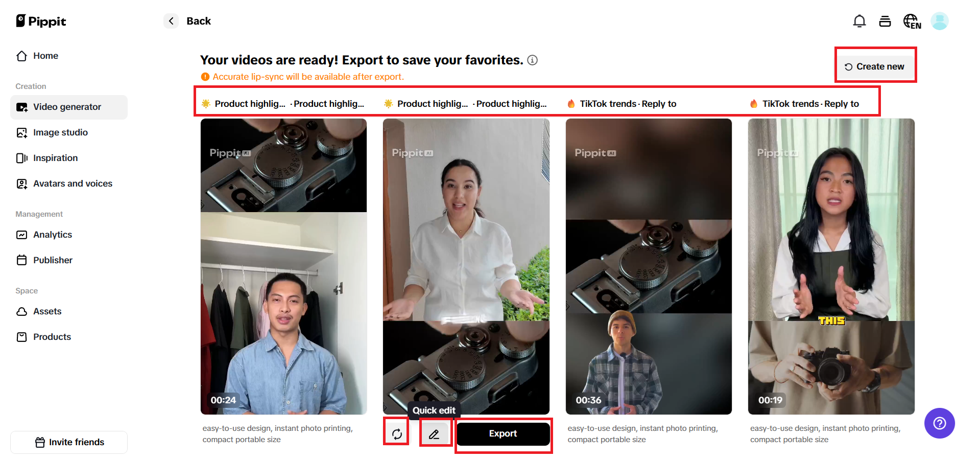Click the Pippit logo
Image resolution: width=980 pixels, height=459 pixels.
[41, 21]
